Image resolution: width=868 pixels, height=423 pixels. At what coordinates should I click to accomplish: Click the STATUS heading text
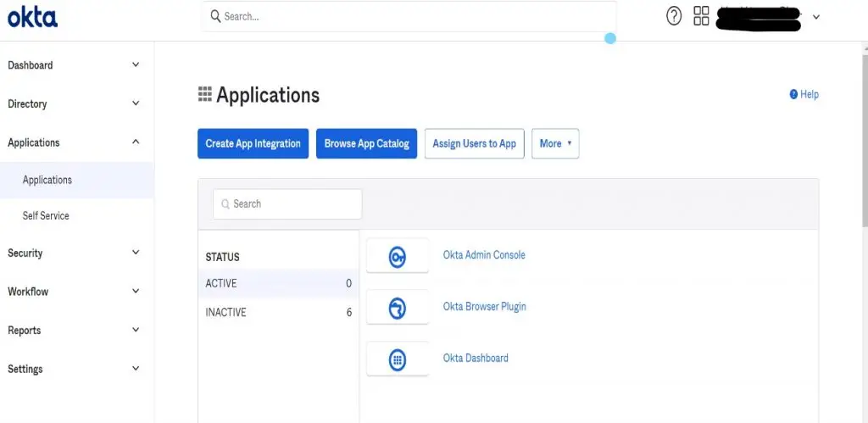tap(223, 257)
